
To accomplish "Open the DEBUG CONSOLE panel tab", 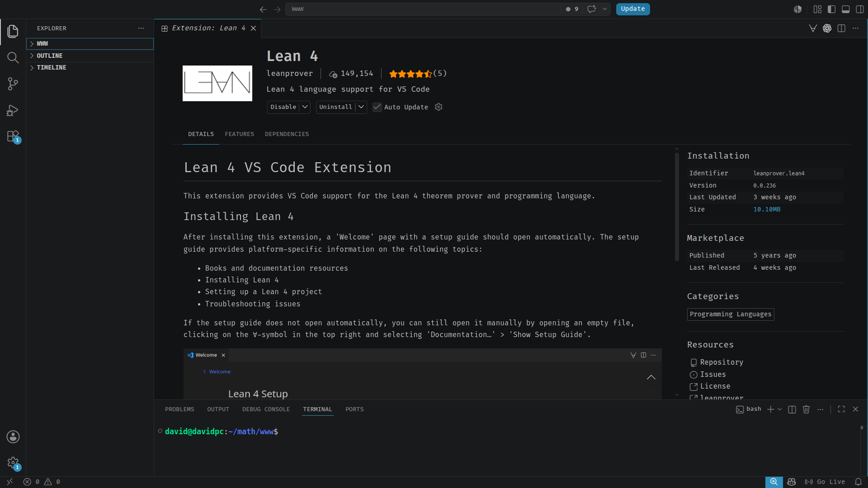I will [x=266, y=409].
